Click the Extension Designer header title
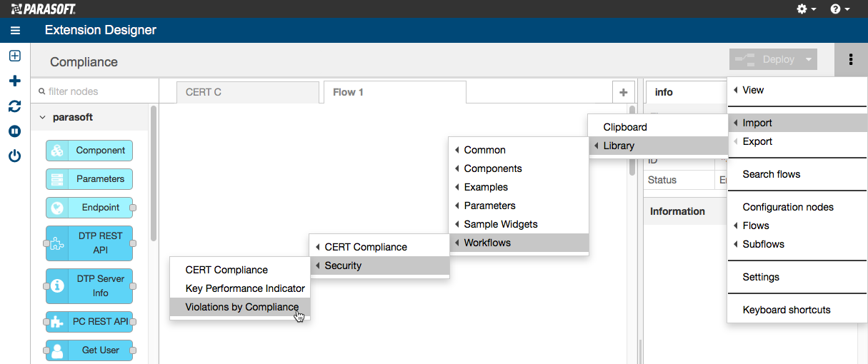 [101, 30]
